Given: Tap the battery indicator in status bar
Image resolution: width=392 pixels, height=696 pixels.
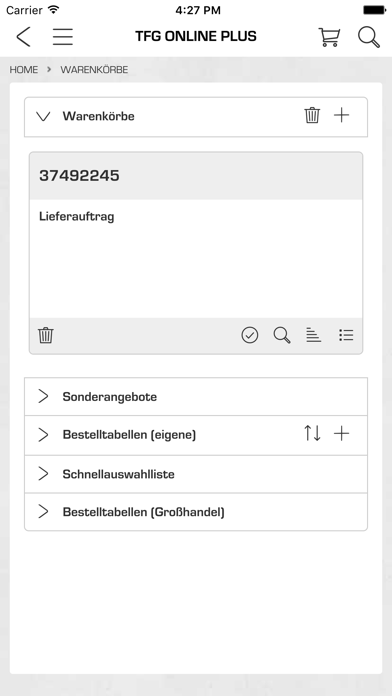Looking at the screenshot, I should 374,10.
